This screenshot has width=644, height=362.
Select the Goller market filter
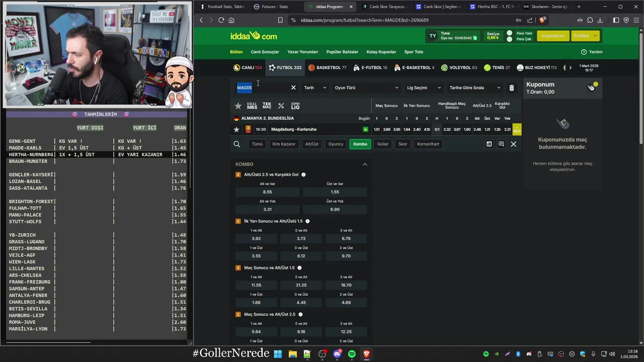[383, 144]
